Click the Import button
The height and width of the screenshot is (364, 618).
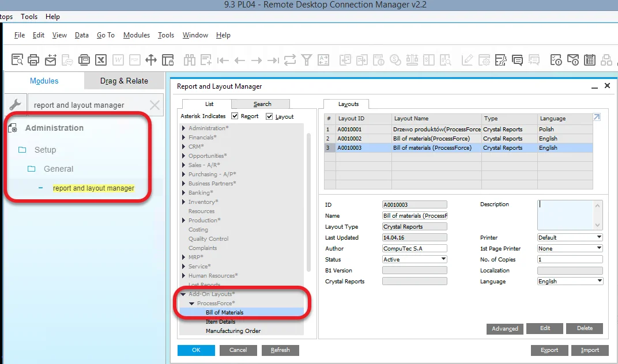(x=590, y=350)
